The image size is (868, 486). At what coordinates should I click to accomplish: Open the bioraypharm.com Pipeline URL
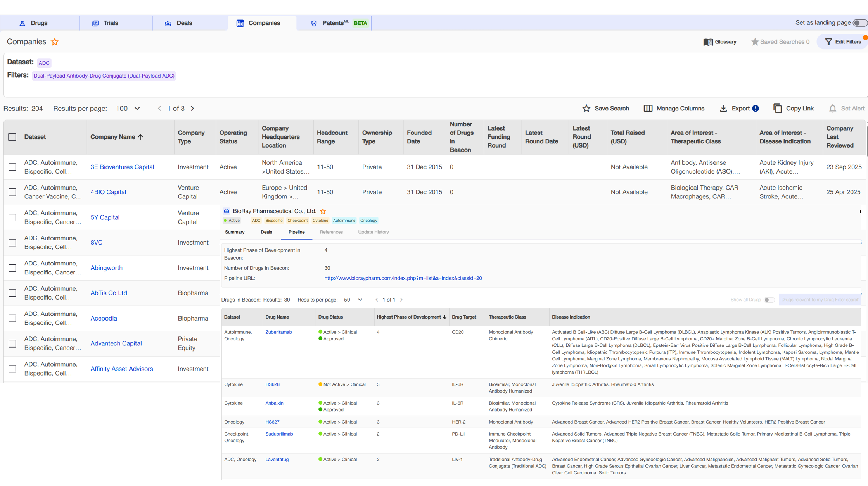point(403,278)
